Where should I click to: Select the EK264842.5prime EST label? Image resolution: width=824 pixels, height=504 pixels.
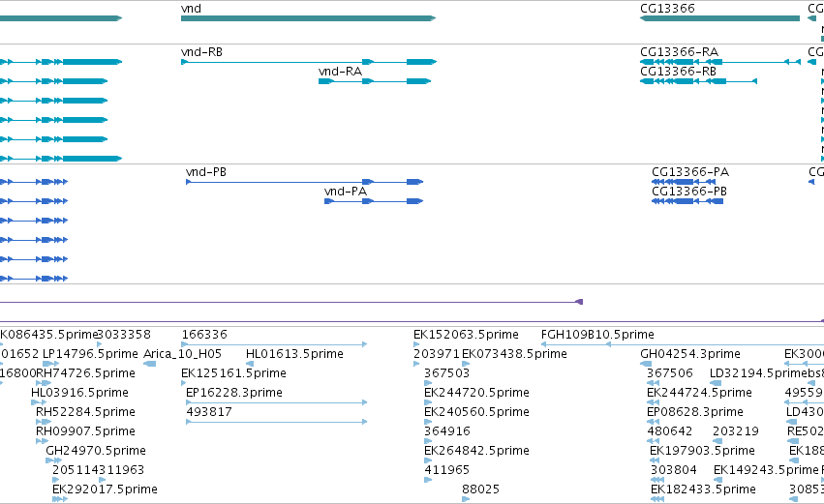(x=476, y=451)
